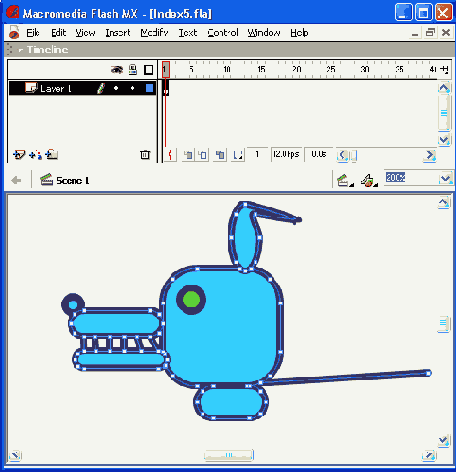Click Edit Multiple Frames icon

tap(220, 155)
